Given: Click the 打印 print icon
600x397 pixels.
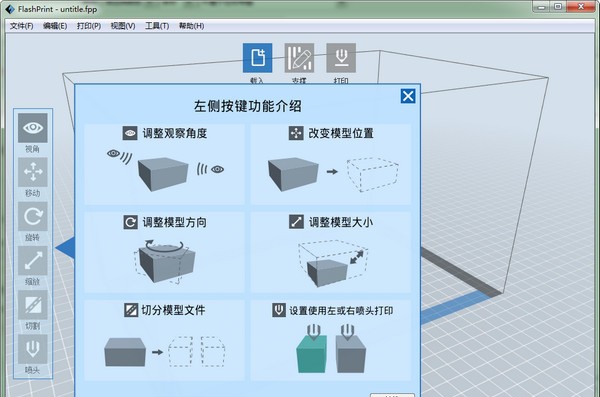Looking at the screenshot, I should 341,58.
